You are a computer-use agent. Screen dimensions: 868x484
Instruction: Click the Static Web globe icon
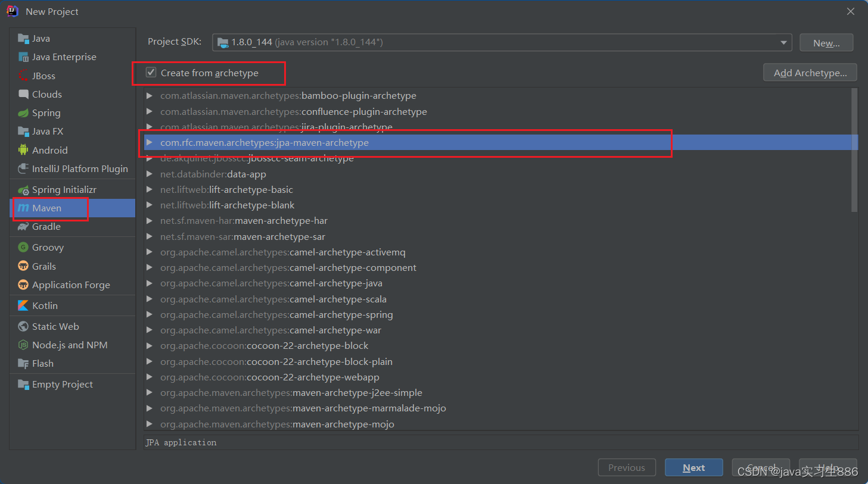(x=23, y=326)
